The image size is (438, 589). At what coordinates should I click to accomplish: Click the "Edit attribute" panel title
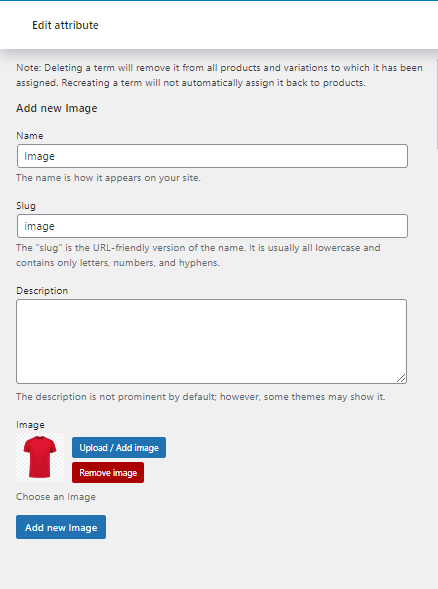(x=65, y=25)
